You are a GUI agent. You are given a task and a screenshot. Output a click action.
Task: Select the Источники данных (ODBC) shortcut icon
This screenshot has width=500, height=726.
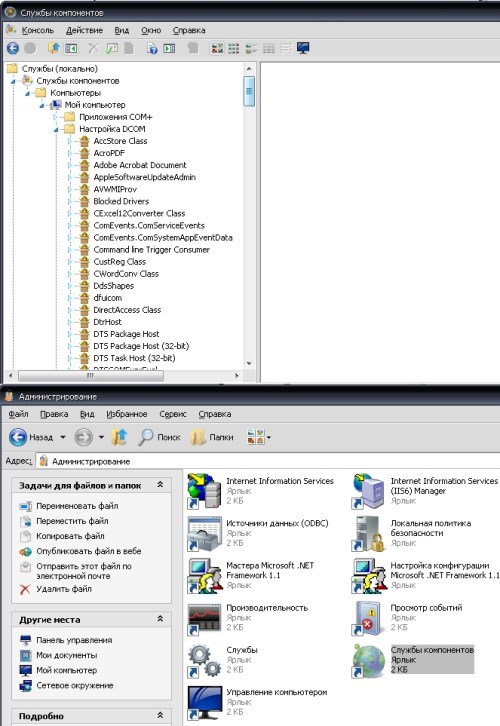204,533
